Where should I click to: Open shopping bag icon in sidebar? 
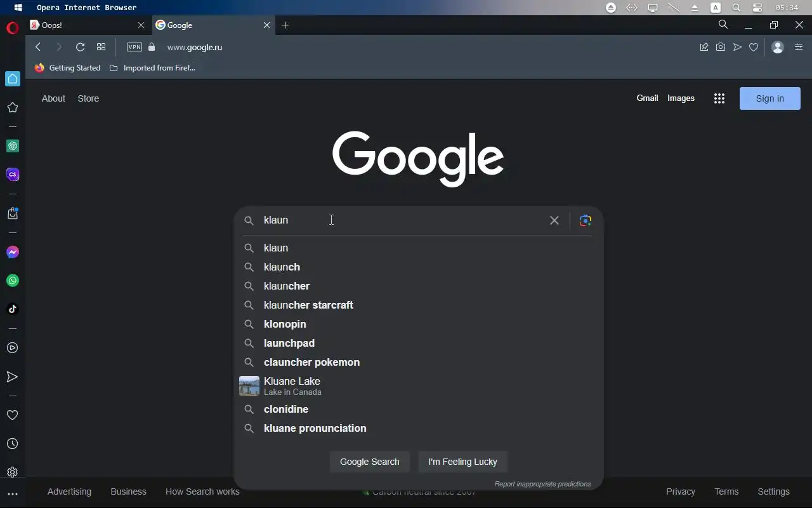tap(13, 213)
